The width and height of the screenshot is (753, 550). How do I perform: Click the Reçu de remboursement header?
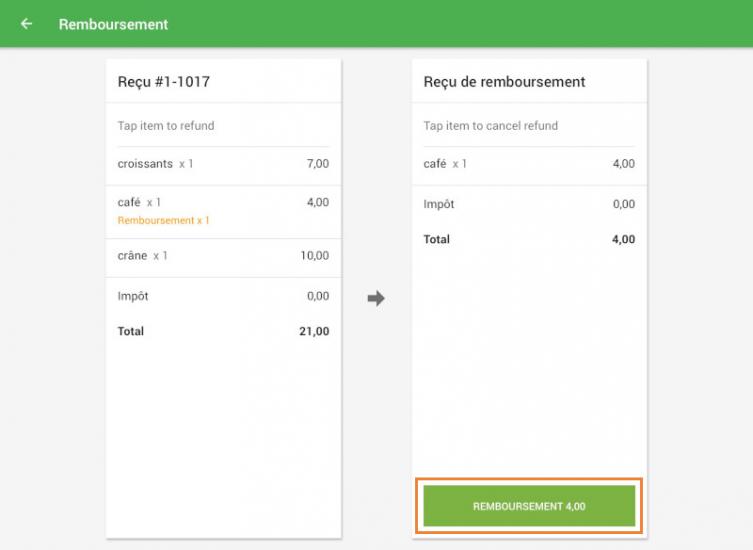coord(504,82)
